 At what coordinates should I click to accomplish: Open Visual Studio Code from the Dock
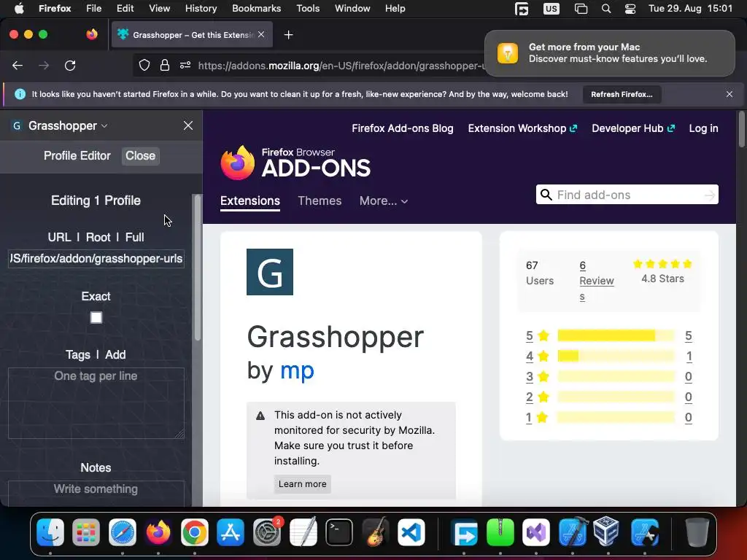[x=411, y=532]
